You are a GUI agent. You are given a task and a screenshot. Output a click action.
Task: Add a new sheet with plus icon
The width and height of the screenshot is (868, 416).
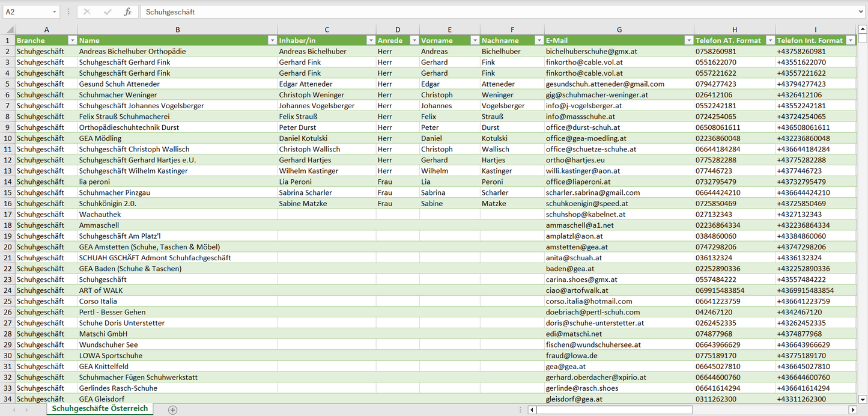point(173,409)
